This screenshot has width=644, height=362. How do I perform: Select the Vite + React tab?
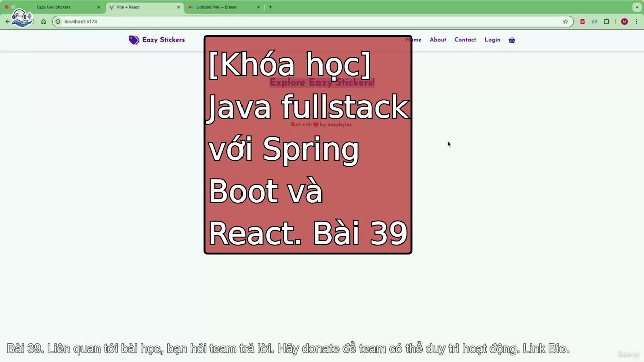[145, 7]
